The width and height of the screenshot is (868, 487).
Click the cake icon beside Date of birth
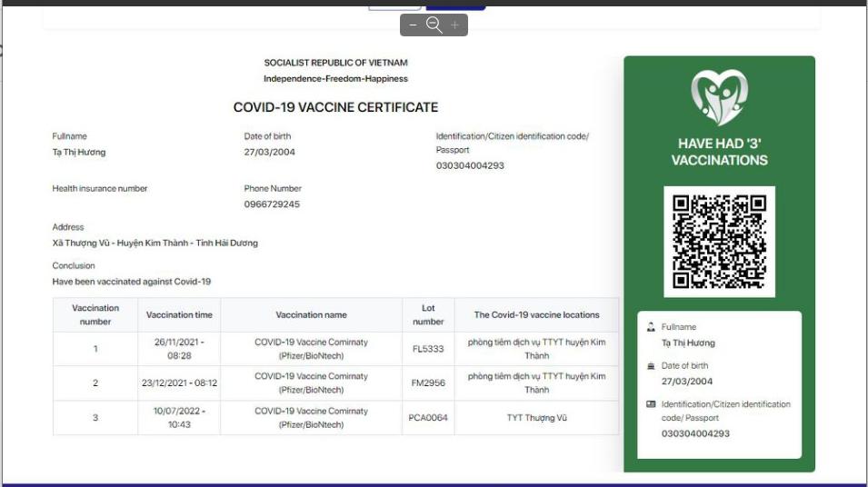(x=651, y=366)
